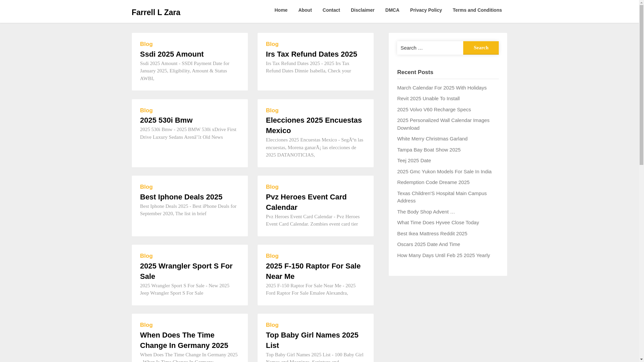Open March Calendar For 2025 With Holidays
Image resolution: width=644 pixels, height=362 pixels.
[442, 88]
